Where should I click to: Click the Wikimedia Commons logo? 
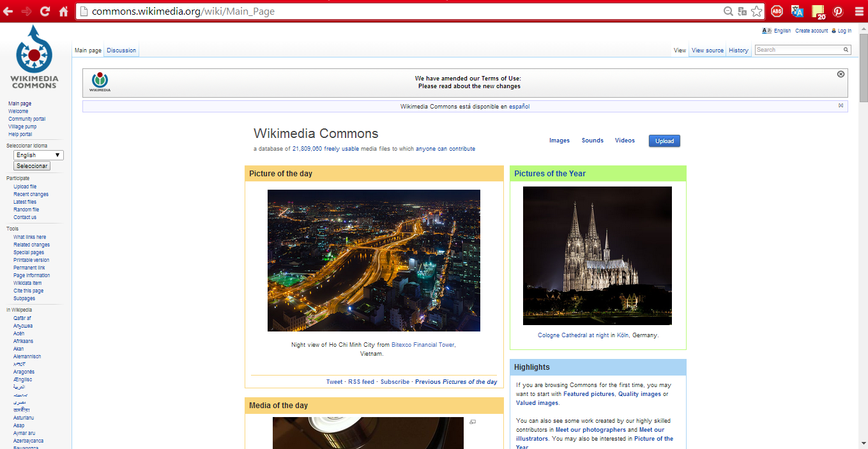[x=34, y=57]
